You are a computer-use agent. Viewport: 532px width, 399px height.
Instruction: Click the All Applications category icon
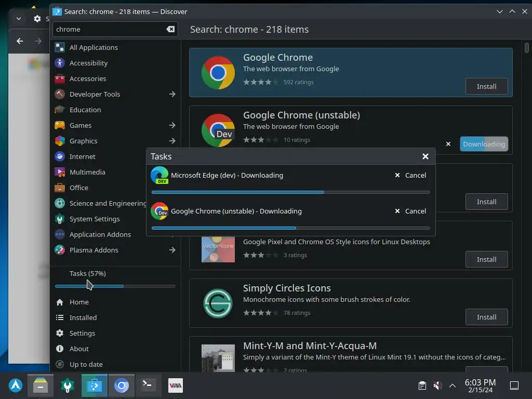point(60,47)
